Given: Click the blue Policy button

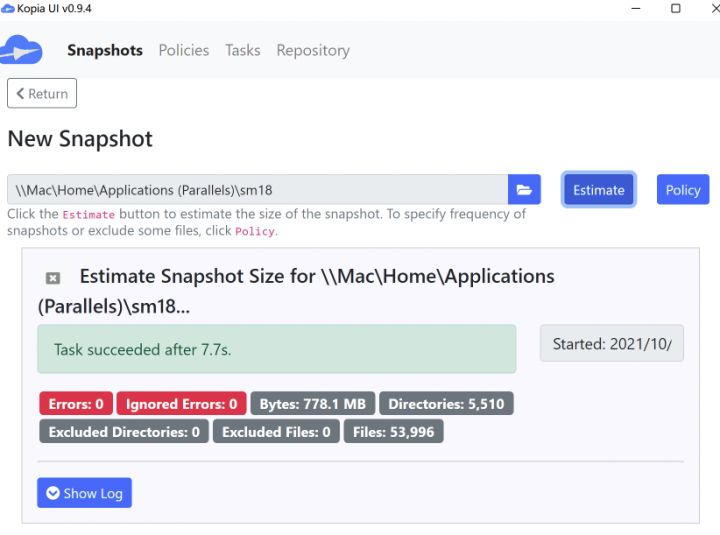Looking at the screenshot, I should coord(683,190).
